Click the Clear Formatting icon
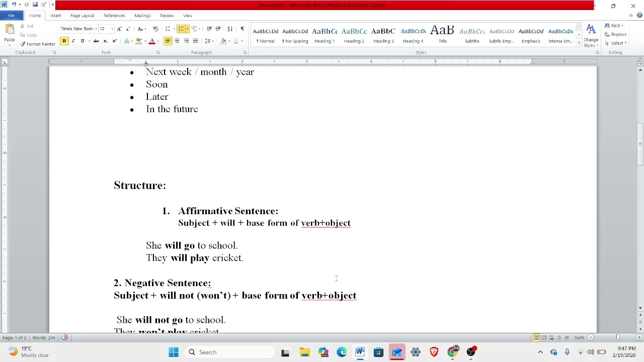This screenshot has width=644, height=362. [155, 29]
